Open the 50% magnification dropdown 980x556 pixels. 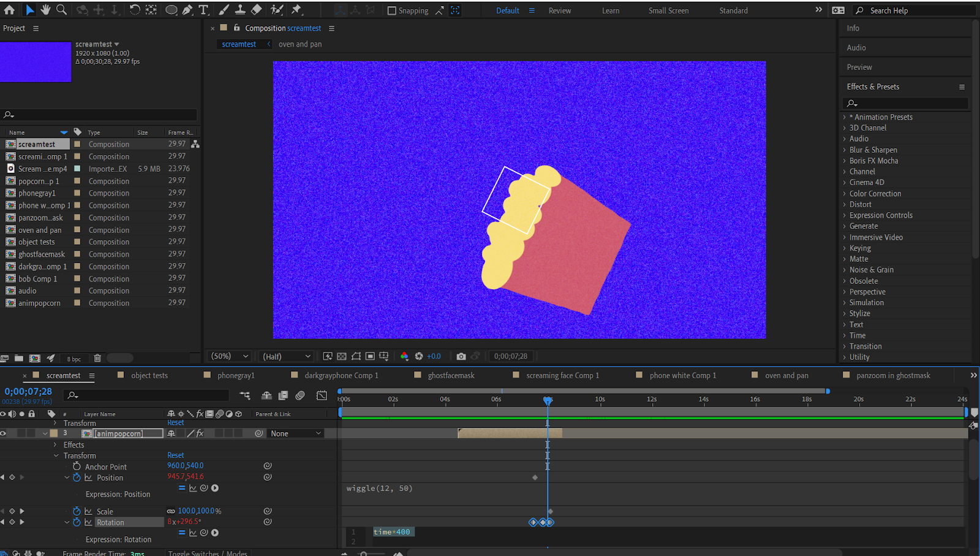[x=230, y=356]
